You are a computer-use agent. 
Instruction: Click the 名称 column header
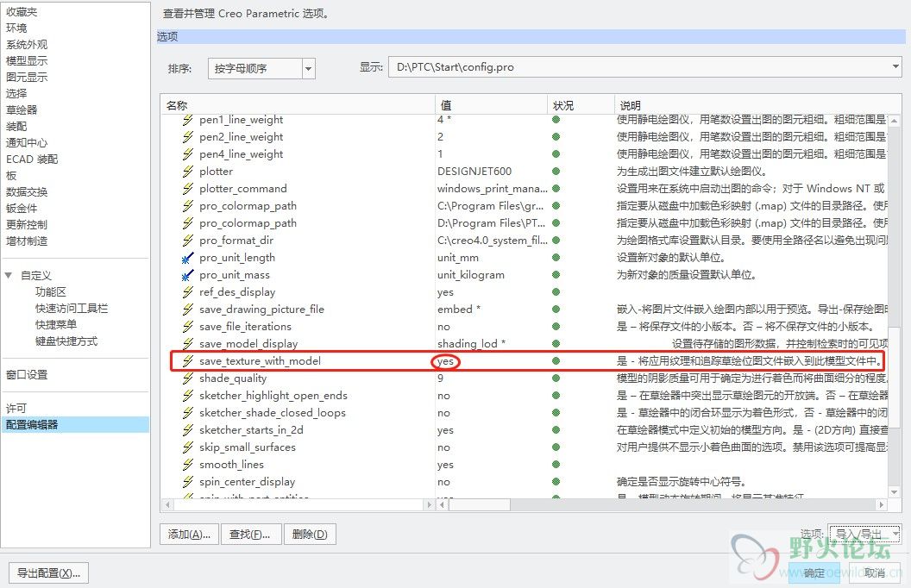298,105
